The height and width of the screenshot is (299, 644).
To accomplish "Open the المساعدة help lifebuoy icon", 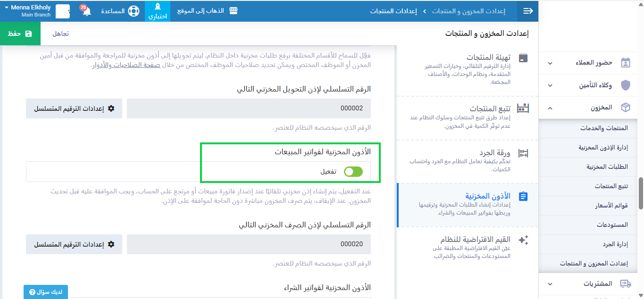I will point(134,11).
